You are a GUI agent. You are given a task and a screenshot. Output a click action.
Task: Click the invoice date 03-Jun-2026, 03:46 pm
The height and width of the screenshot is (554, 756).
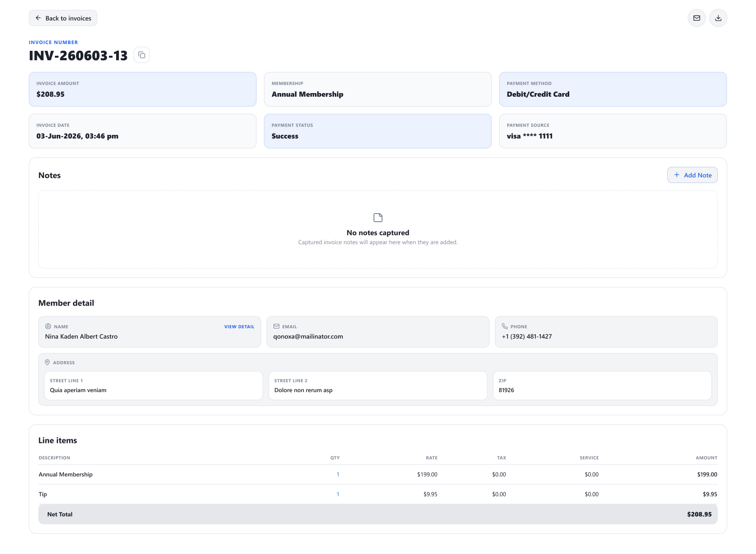click(77, 136)
